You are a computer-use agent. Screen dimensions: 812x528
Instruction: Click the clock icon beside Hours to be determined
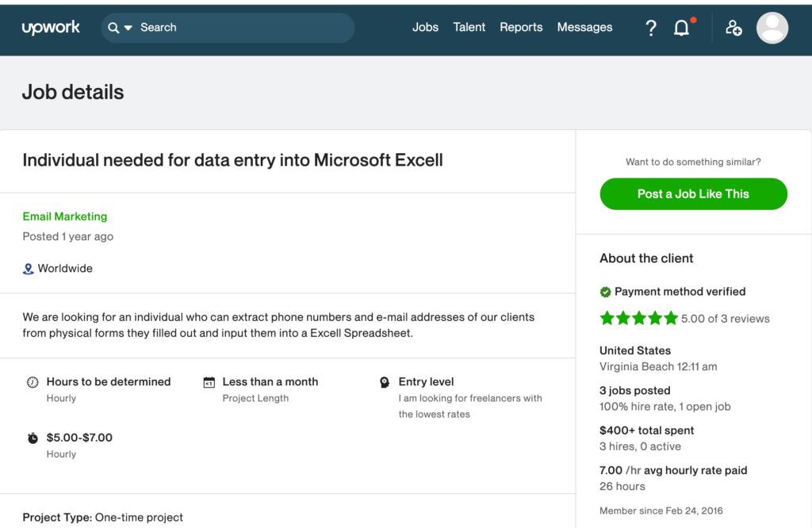33,382
